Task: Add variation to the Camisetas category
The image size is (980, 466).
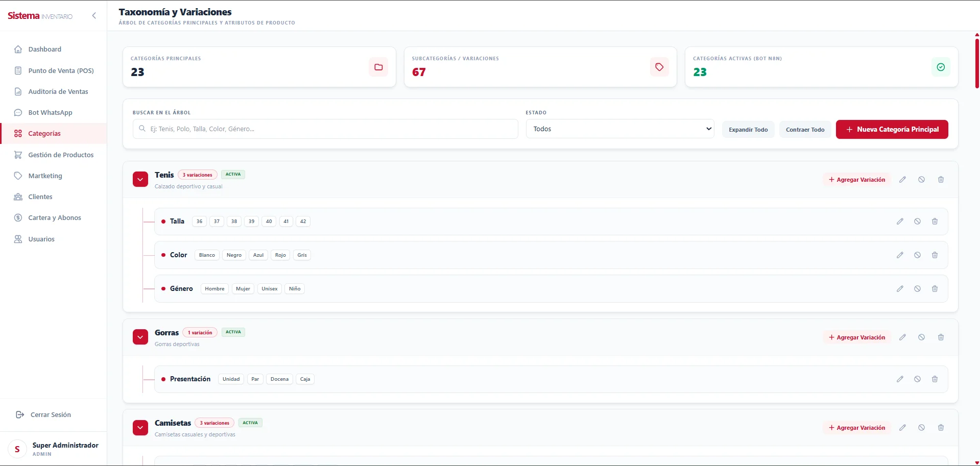Action: tap(857, 428)
